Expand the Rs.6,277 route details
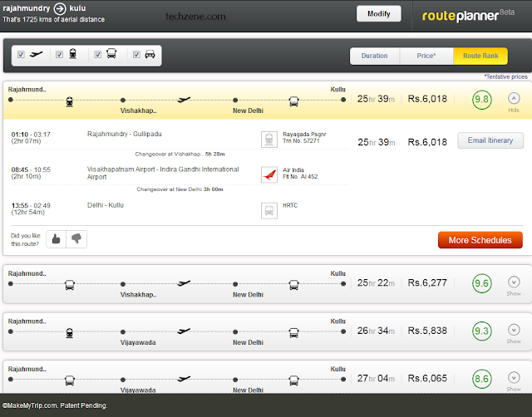This screenshot has height=417, width=532. (x=514, y=286)
